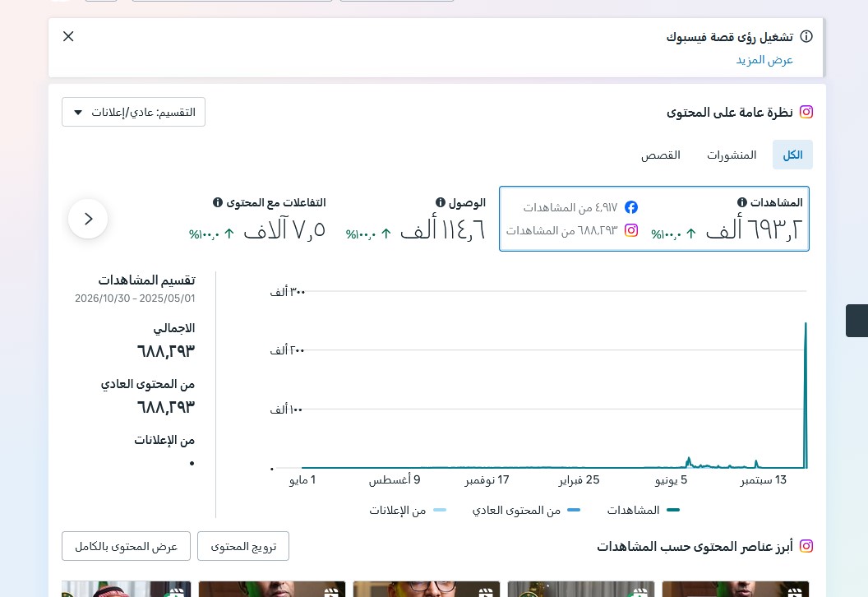Image resolution: width=868 pixels, height=597 pixels.
Task: Dismiss the تشغيل رؤى قصة فيسبوك banner
Action: coord(68,36)
